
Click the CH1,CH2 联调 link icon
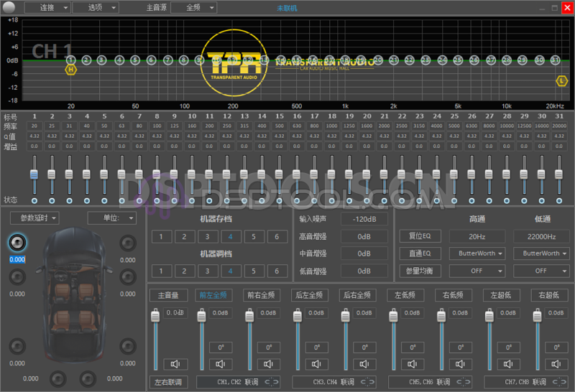(273, 382)
